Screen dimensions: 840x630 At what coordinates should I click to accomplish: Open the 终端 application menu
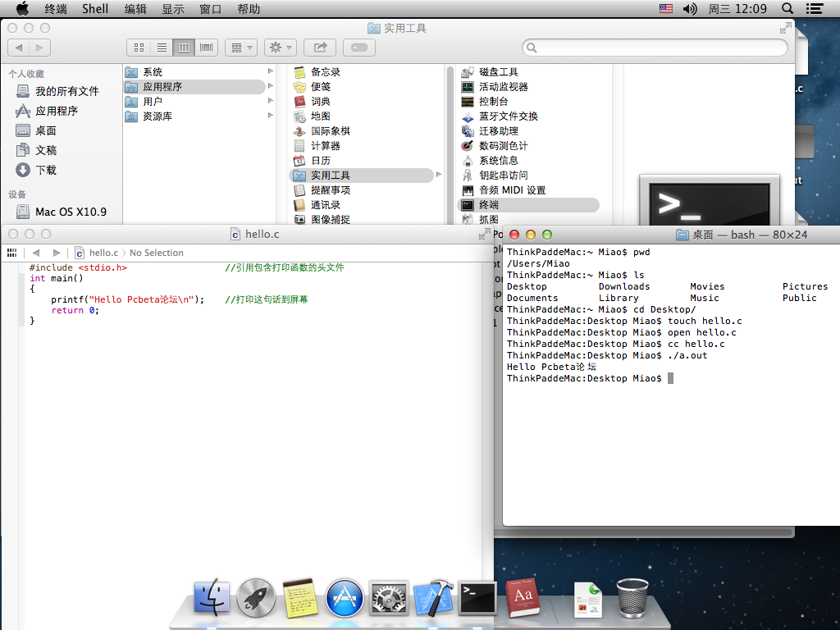(x=56, y=8)
